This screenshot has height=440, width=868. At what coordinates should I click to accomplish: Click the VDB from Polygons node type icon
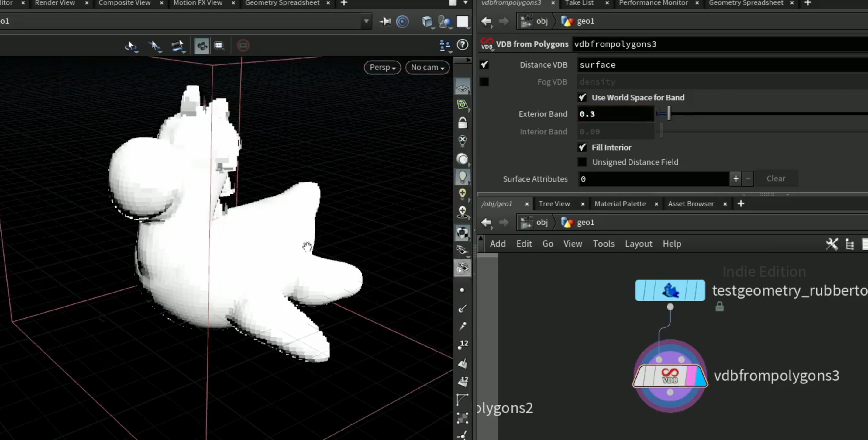click(487, 44)
